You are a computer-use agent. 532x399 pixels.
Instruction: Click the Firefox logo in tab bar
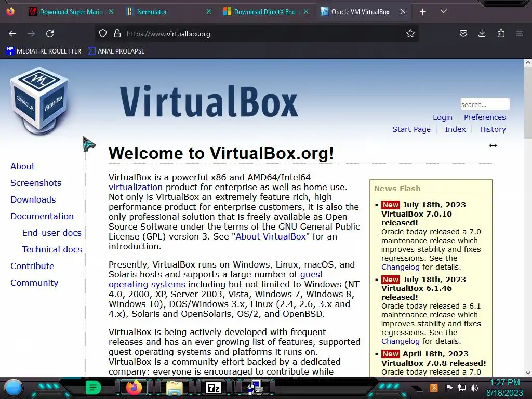click(x=10, y=11)
